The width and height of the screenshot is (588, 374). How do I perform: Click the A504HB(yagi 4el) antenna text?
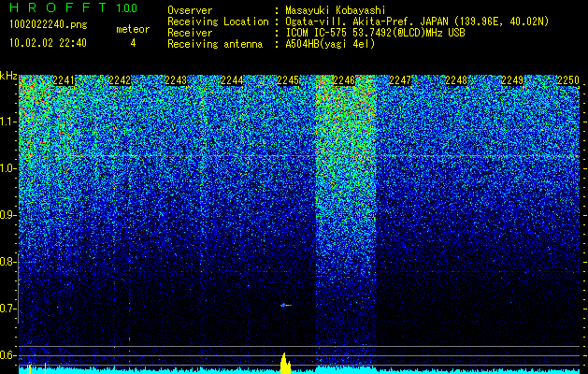330,44
